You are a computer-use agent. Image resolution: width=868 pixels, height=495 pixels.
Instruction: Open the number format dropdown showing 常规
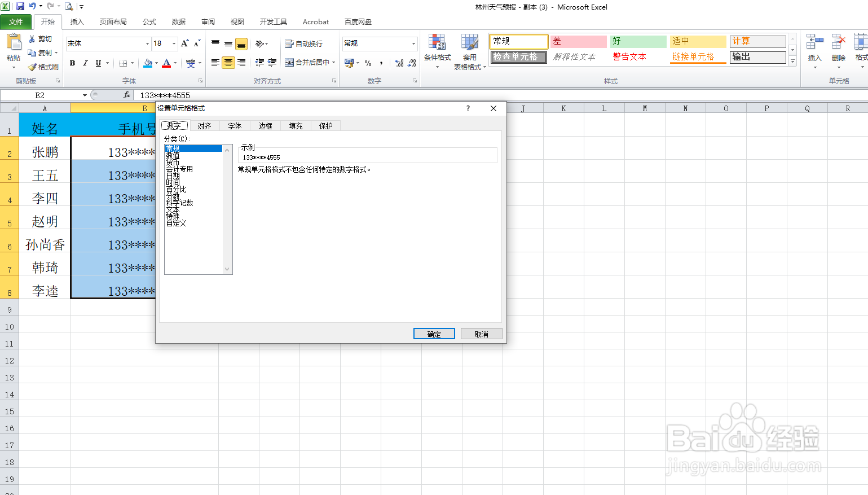[x=413, y=43]
